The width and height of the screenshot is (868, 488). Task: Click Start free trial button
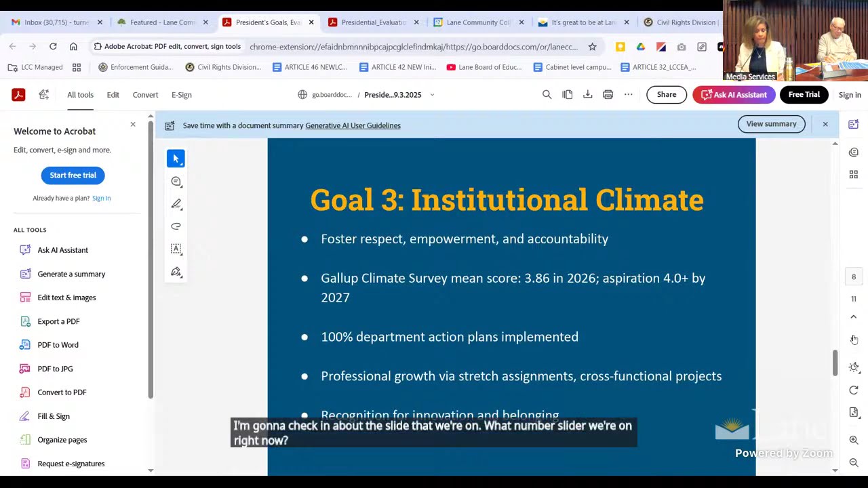tap(73, 176)
